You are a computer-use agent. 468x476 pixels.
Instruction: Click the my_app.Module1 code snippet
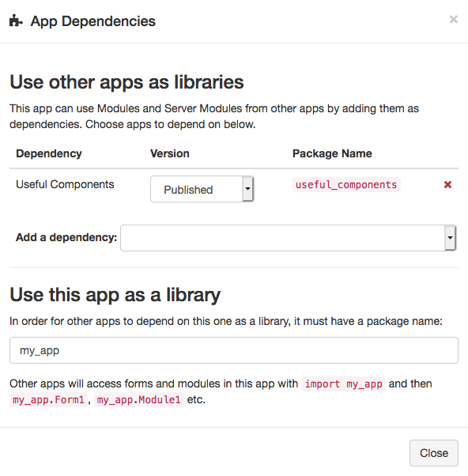click(139, 400)
